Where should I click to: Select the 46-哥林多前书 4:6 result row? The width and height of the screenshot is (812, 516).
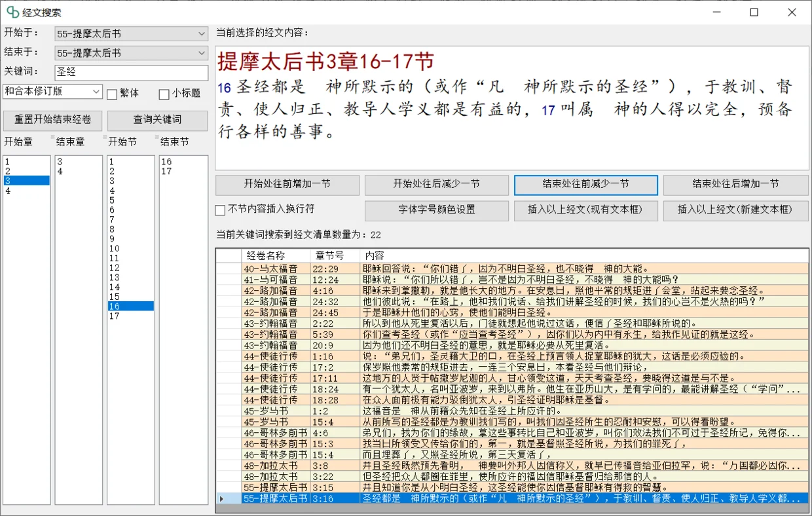click(x=512, y=433)
